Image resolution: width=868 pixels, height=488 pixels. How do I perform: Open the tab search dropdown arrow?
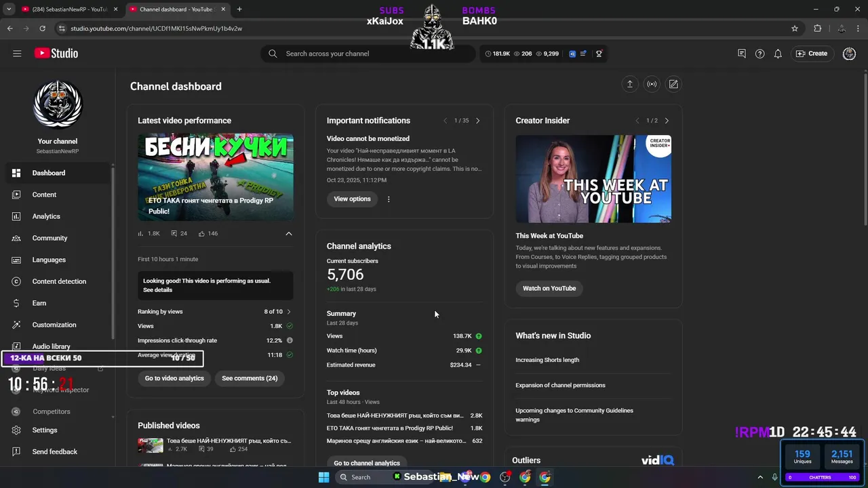(8, 9)
